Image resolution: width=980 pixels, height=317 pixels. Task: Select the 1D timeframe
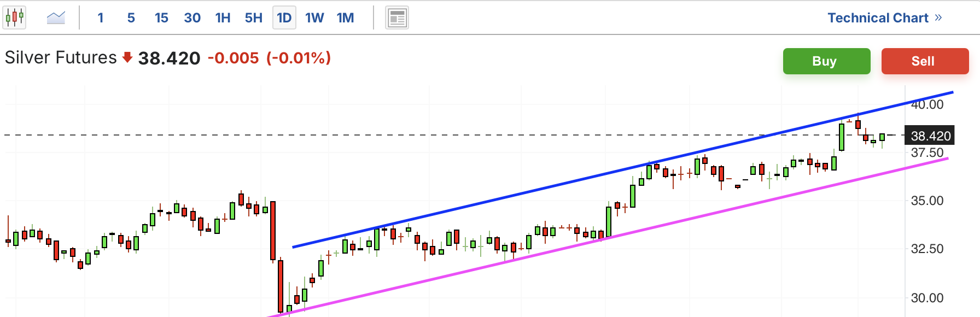(284, 18)
